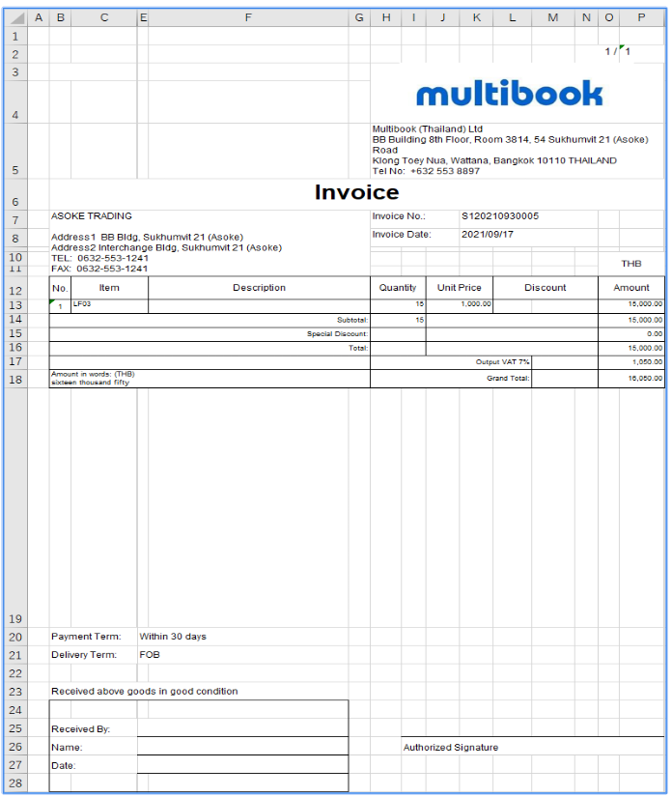Image resolution: width=672 pixels, height=797 pixels.
Task: Click the 'Amount' heading cell
Action: tap(631, 288)
